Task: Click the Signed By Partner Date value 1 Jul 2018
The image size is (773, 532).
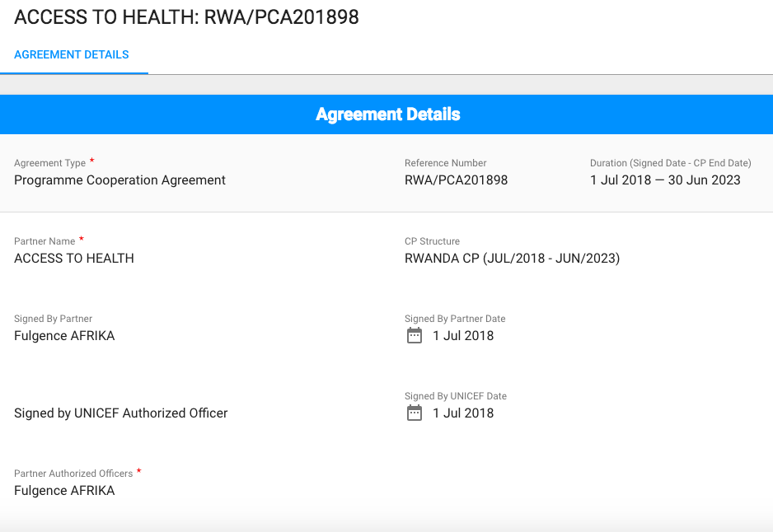Action: tap(463, 336)
